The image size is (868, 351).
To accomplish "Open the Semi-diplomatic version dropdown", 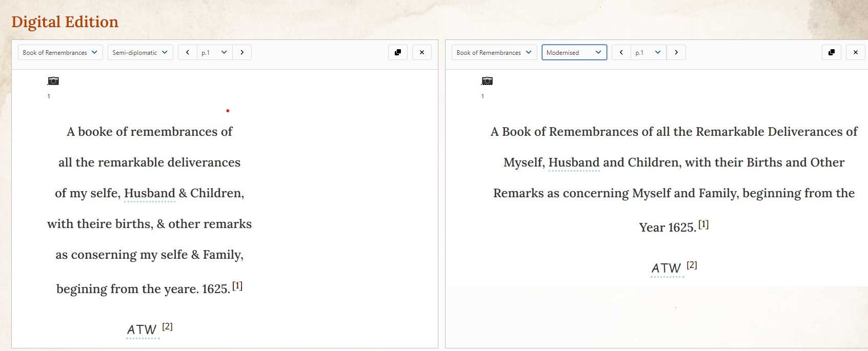I will 140,52.
